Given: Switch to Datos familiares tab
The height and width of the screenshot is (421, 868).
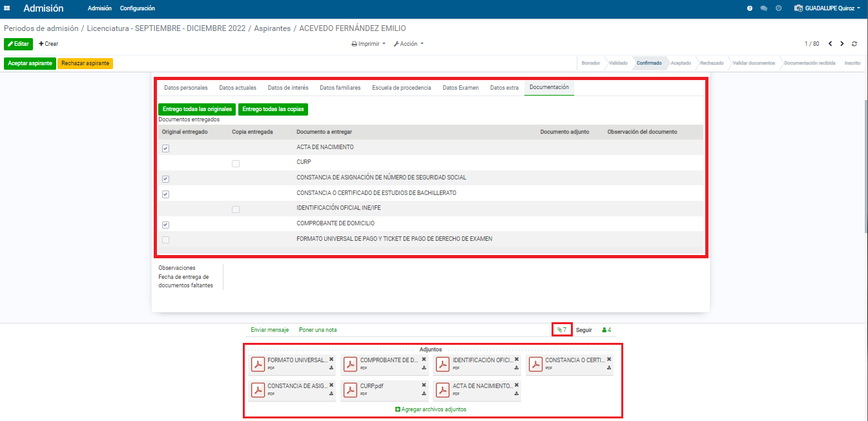Looking at the screenshot, I should coord(340,88).
